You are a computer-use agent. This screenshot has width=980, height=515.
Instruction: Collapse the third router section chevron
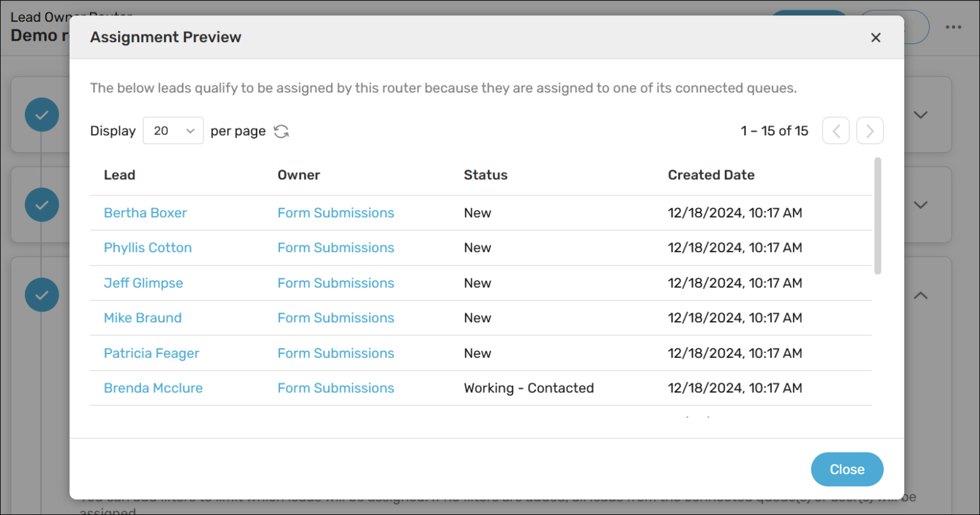920,295
